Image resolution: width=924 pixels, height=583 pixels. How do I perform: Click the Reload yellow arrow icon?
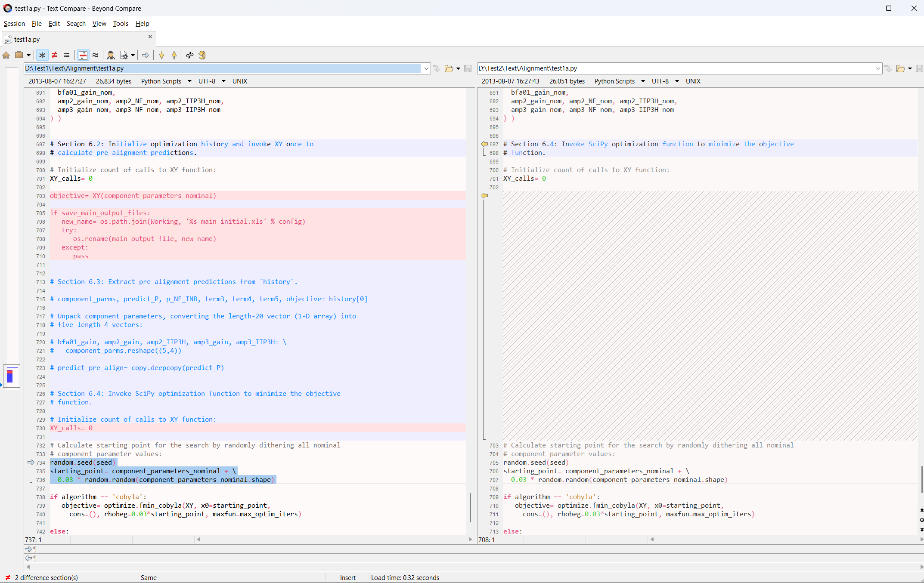[202, 55]
